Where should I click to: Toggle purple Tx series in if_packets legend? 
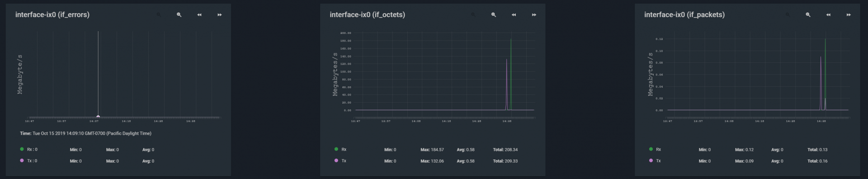(x=651, y=160)
